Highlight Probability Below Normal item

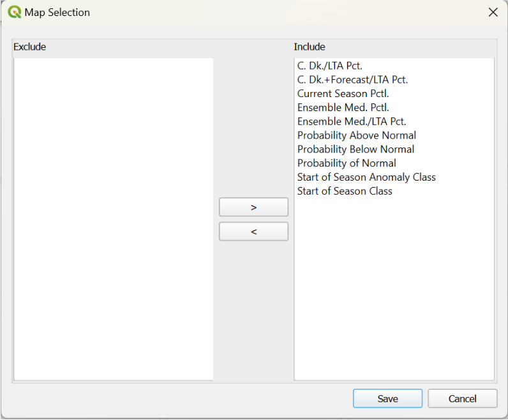(355, 149)
